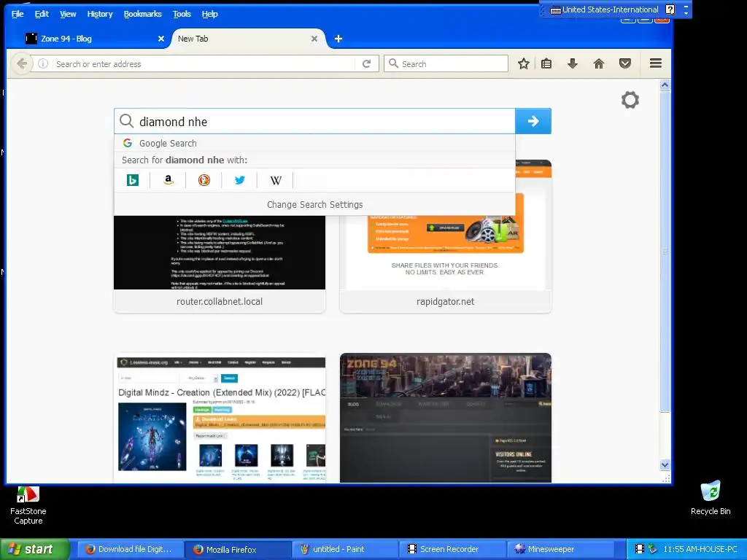Viewport: 747px width, 560px height.
Task: Close the Zone 94 - Blog tab
Action: click(161, 39)
